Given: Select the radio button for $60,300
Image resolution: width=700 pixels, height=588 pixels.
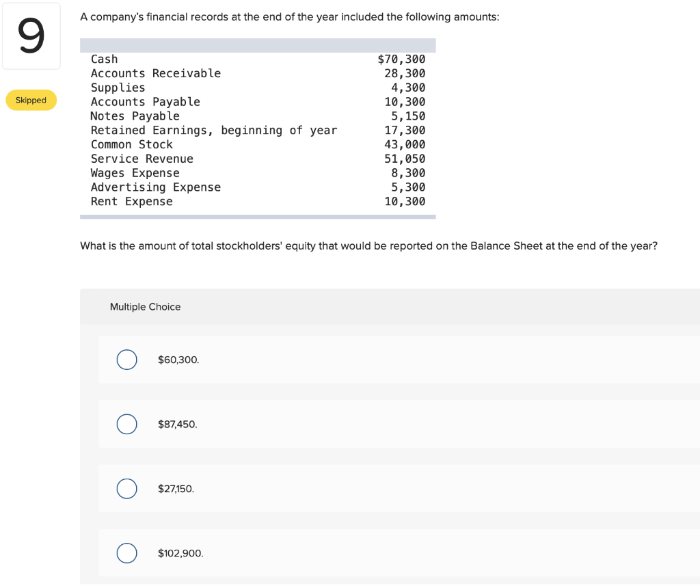Looking at the screenshot, I should click(x=126, y=360).
